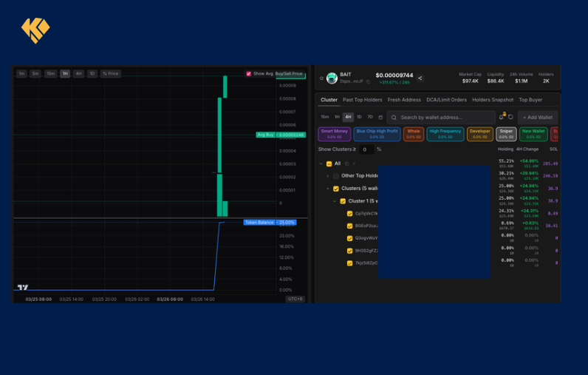588x375 pixels.
Task: Click the filter icon next to All
Action: pyautogui.click(x=354, y=163)
